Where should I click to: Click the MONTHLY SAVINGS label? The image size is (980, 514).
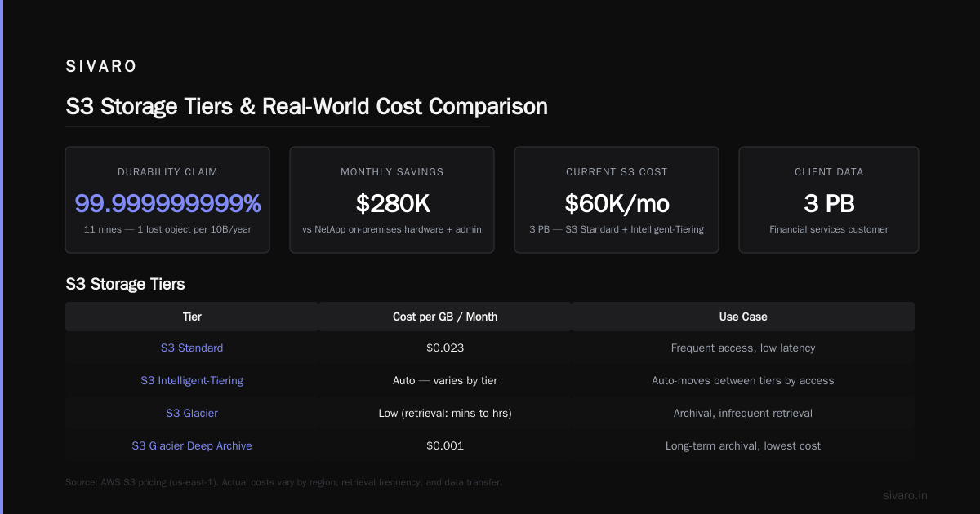point(392,172)
